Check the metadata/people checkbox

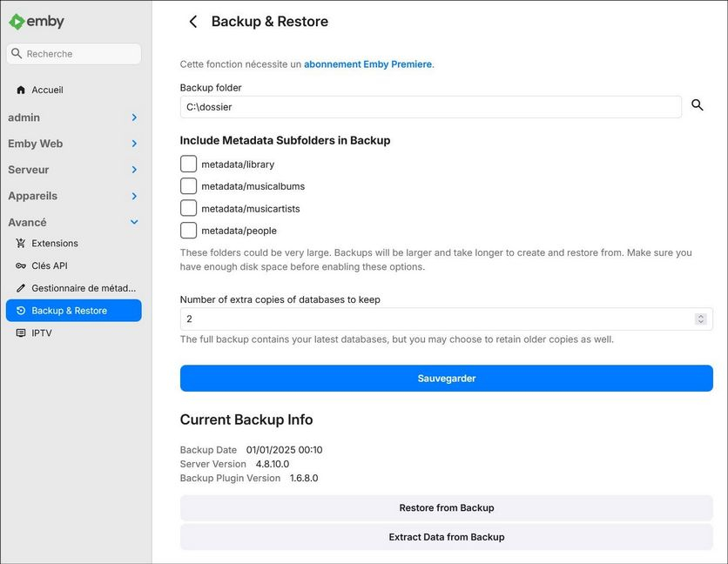(188, 231)
